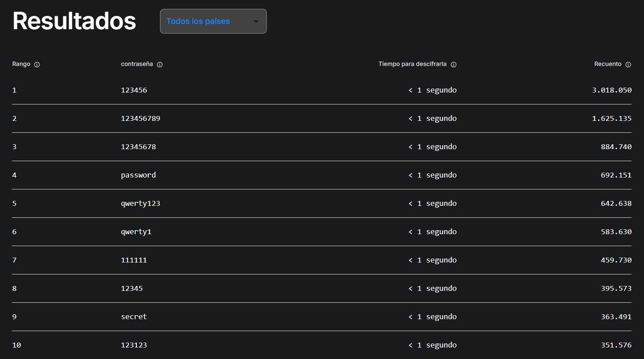
Task: Click the 'password' entry in row 4
Action: click(138, 175)
